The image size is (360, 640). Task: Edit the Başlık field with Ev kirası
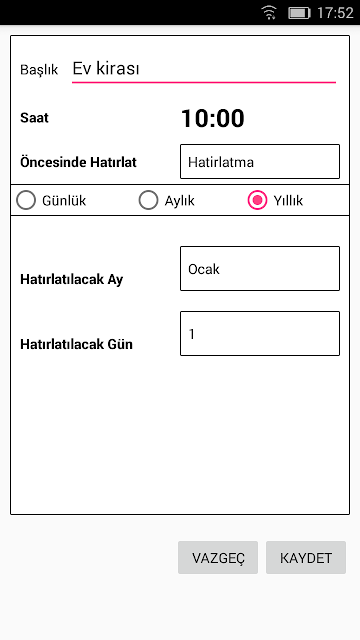pos(204,70)
